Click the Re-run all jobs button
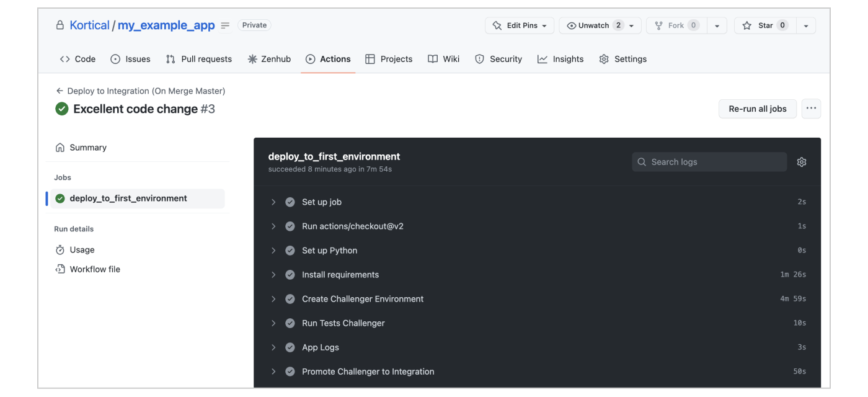The image size is (868, 397). click(757, 109)
